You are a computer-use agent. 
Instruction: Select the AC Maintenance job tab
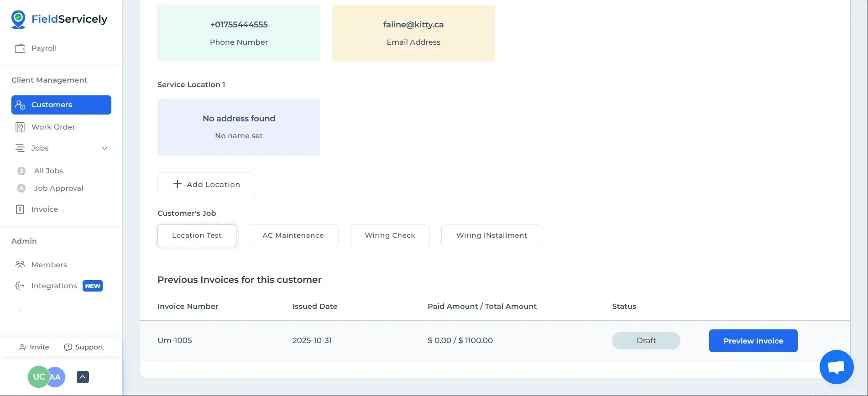(x=293, y=235)
